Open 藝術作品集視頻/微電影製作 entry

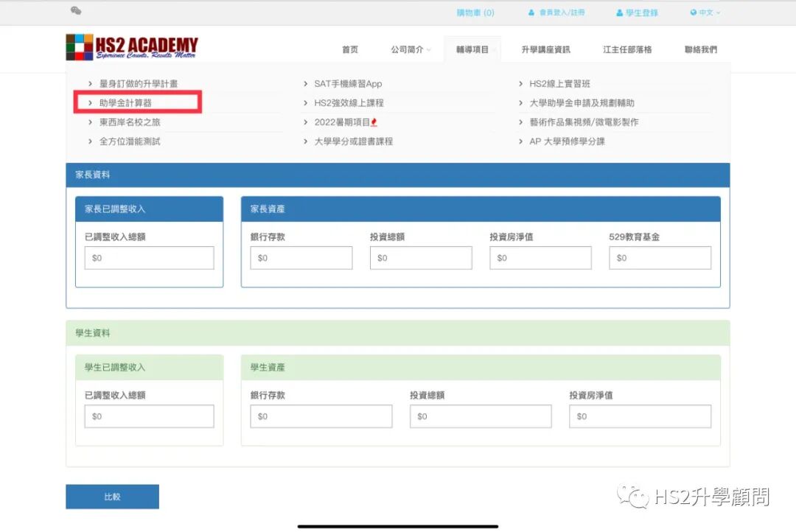tap(584, 122)
